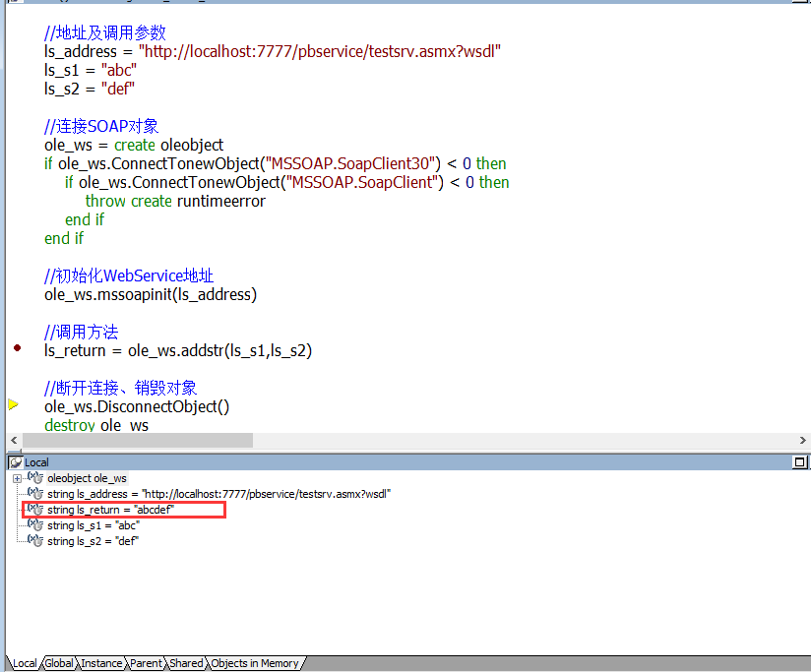Viewport: 811px width, 672px height.
Task: Select the Shared variables tab
Action: (185, 662)
